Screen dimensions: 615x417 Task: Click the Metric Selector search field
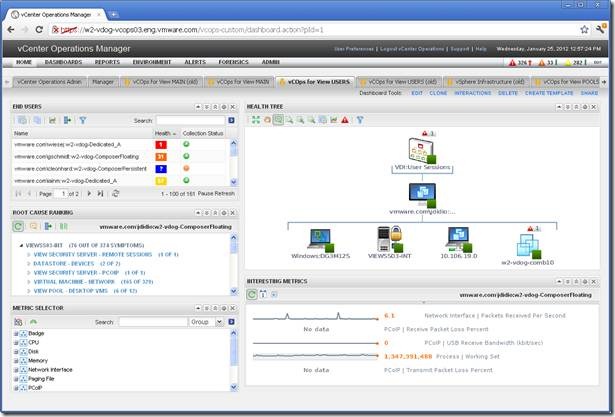coord(153,322)
